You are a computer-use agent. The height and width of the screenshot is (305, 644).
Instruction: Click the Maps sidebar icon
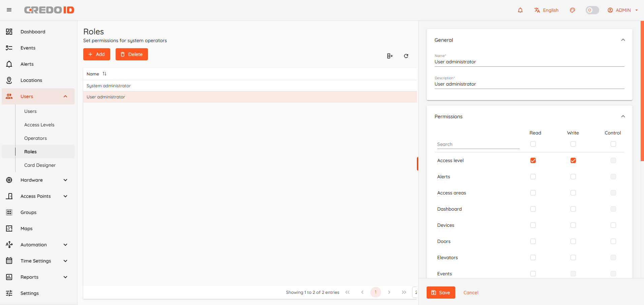[x=9, y=228]
